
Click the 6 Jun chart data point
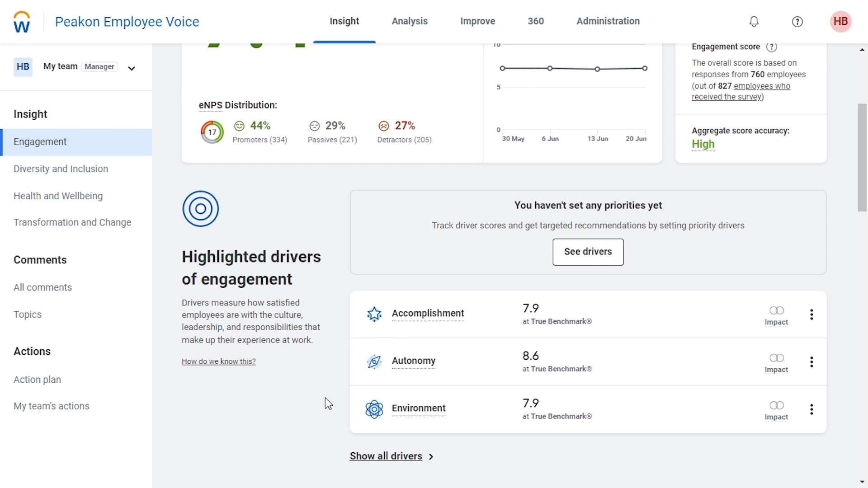pyautogui.click(x=550, y=68)
